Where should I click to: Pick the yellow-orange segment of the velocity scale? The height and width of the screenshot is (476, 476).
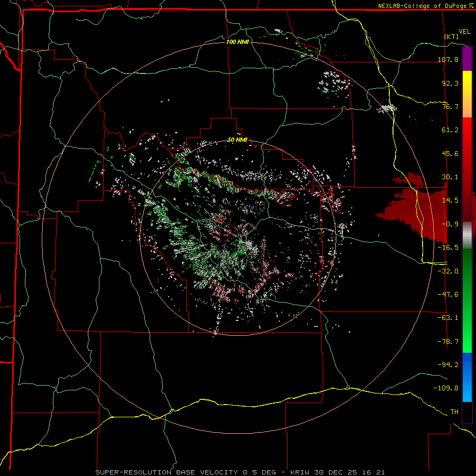[467, 95]
